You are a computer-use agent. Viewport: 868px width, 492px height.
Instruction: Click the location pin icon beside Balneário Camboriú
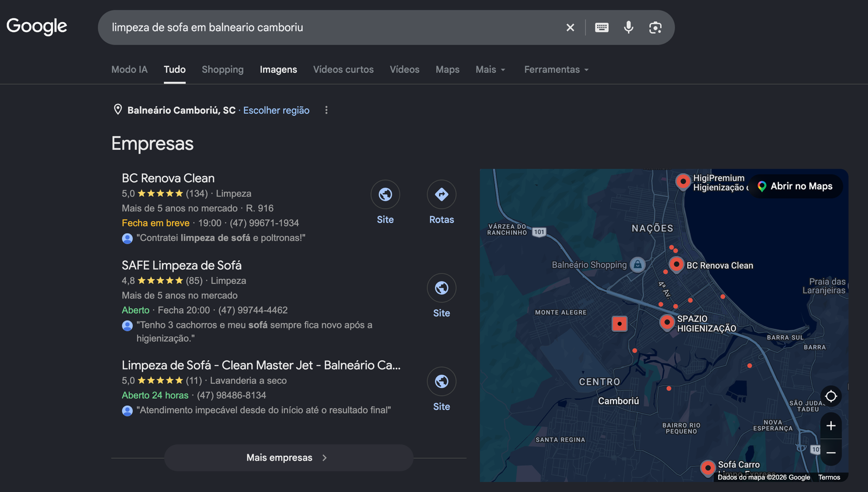pyautogui.click(x=118, y=110)
